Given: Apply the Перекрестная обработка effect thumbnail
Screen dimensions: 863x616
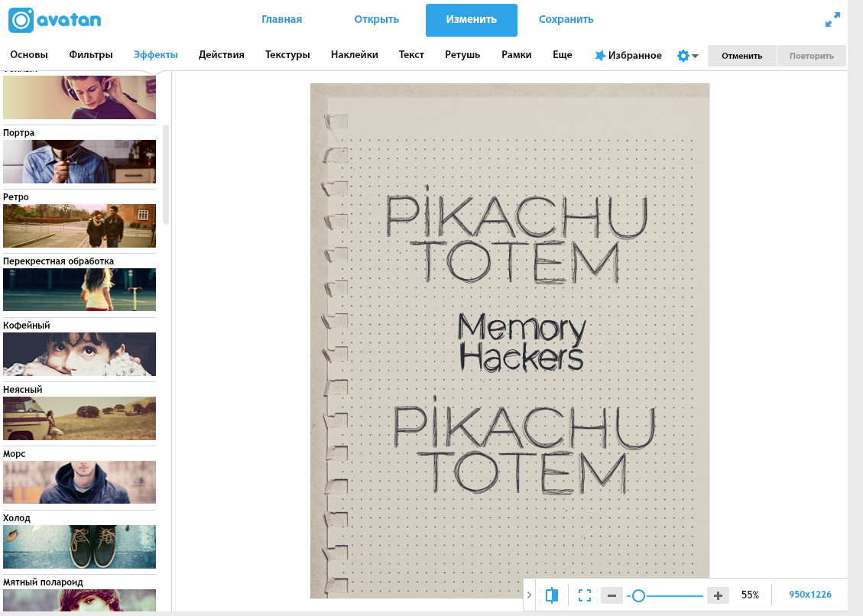Looking at the screenshot, I should click(x=79, y=290).
